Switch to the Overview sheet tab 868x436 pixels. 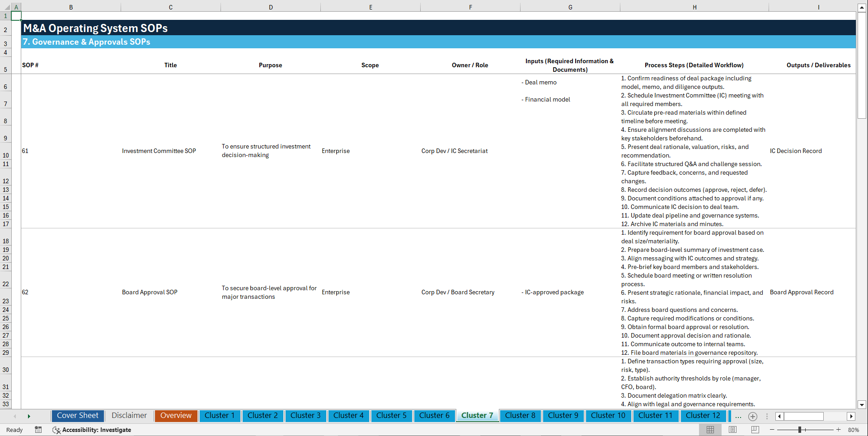(176, 416)
